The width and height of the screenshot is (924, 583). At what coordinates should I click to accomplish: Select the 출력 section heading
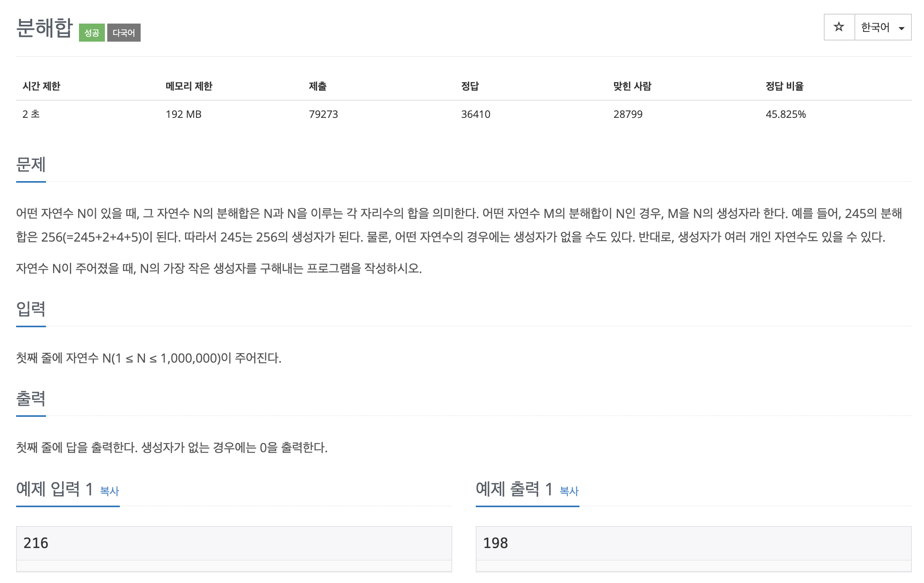click(31, 399)
